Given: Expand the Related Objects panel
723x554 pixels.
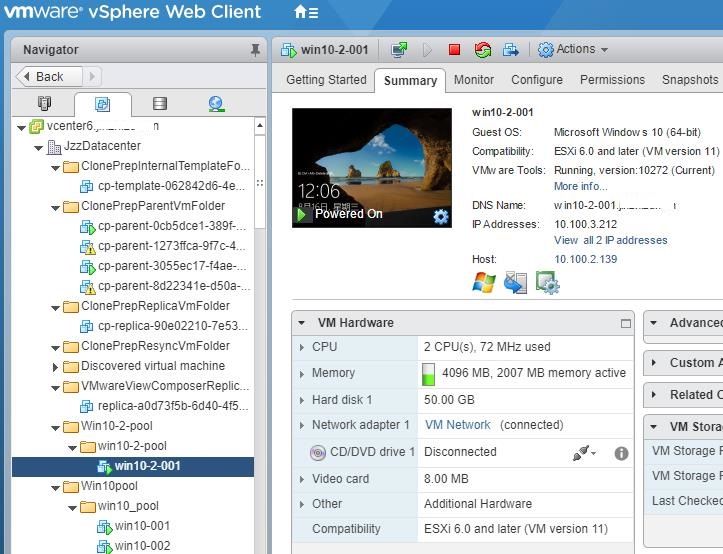Looking at the screenshot, I should click(x=654, y=395).
